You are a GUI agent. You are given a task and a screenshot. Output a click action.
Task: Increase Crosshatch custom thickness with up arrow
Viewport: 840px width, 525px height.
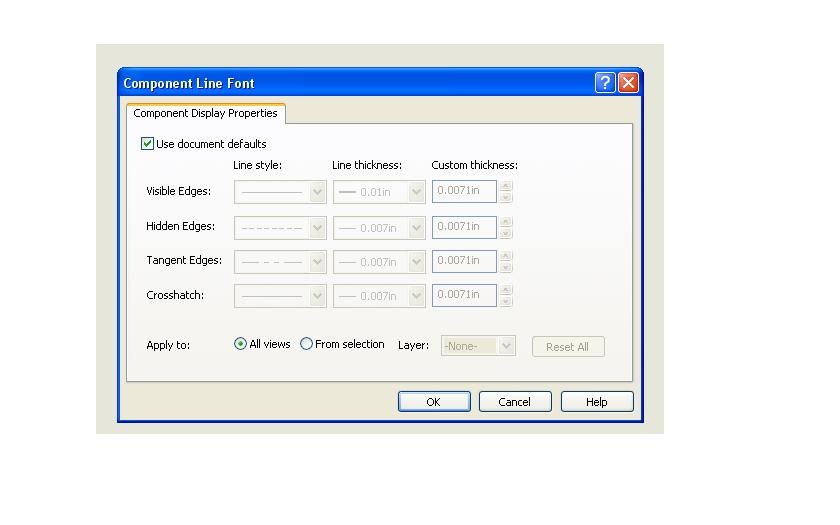(x=506, y=290)
